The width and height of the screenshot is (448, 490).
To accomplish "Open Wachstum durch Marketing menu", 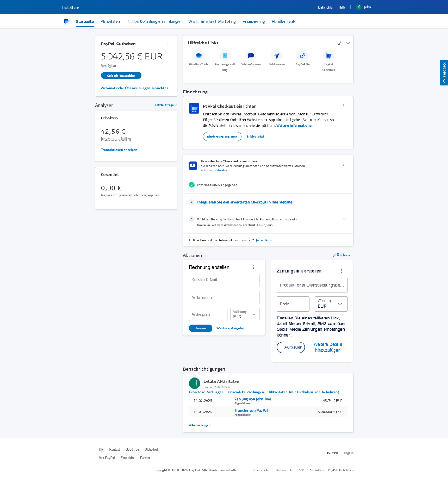I will coord(212,22).
